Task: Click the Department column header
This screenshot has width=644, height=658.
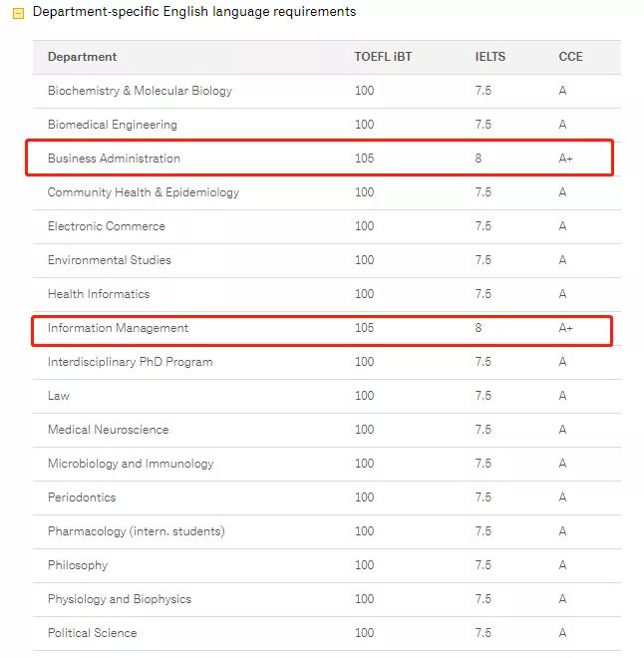Action: [82, 57]
